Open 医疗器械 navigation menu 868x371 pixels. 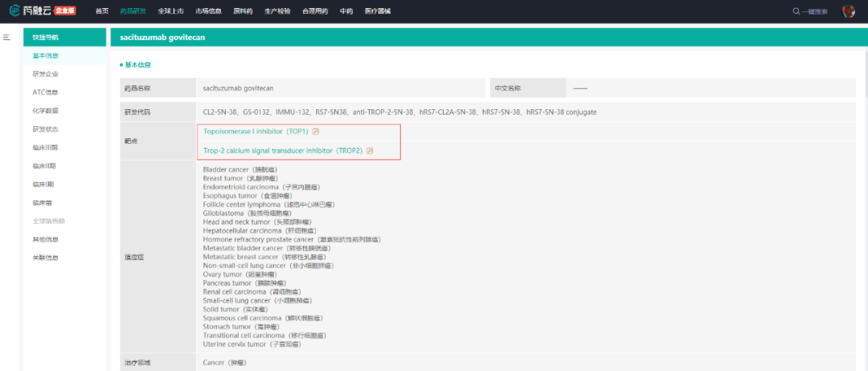click(x=378, y=11)
